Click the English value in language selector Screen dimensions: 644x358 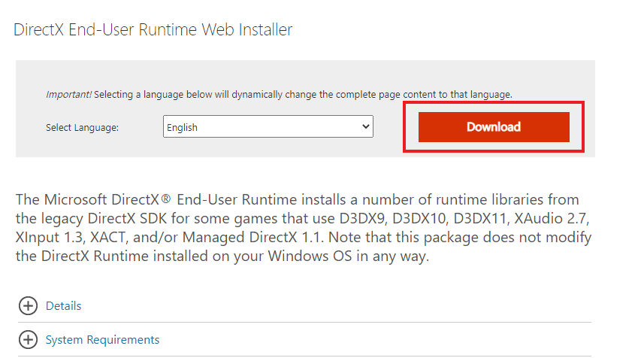tap(183, 128)
